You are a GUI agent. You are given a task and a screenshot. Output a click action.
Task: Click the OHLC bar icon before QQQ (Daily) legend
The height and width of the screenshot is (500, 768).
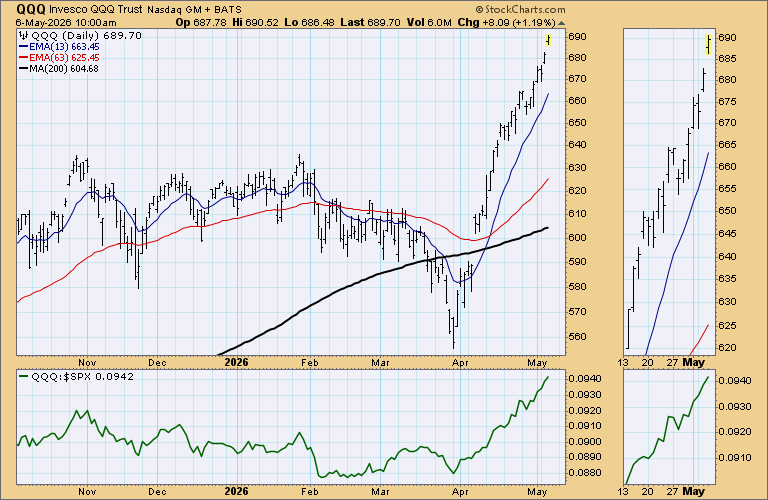[x=24, y=35]
